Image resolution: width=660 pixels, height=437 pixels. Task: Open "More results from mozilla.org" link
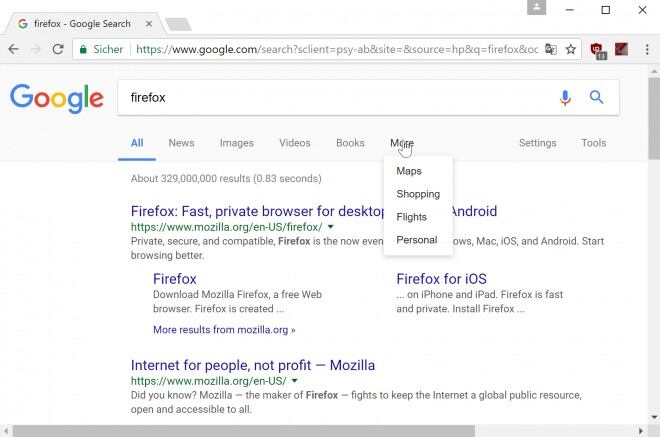[x=224, y=329]
